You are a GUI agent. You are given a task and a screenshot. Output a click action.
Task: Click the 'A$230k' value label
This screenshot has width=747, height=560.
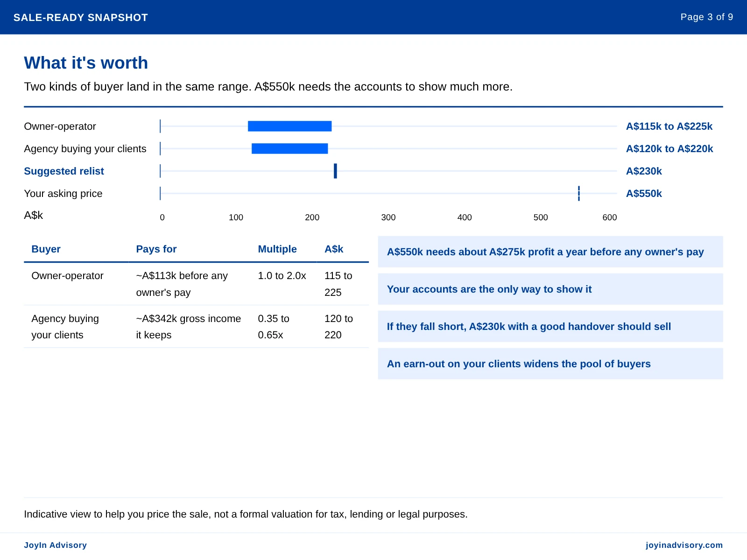tap(644, 171)
